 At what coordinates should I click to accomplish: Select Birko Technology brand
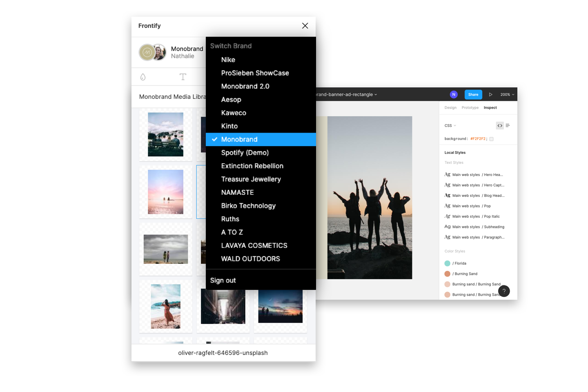tap(261, 206)
